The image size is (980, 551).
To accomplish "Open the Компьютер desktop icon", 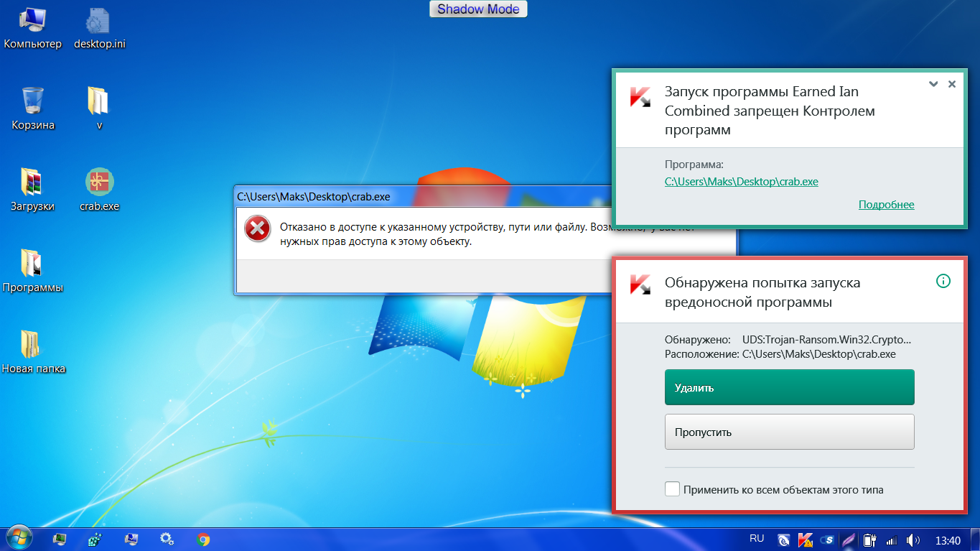I will point(32,28).
